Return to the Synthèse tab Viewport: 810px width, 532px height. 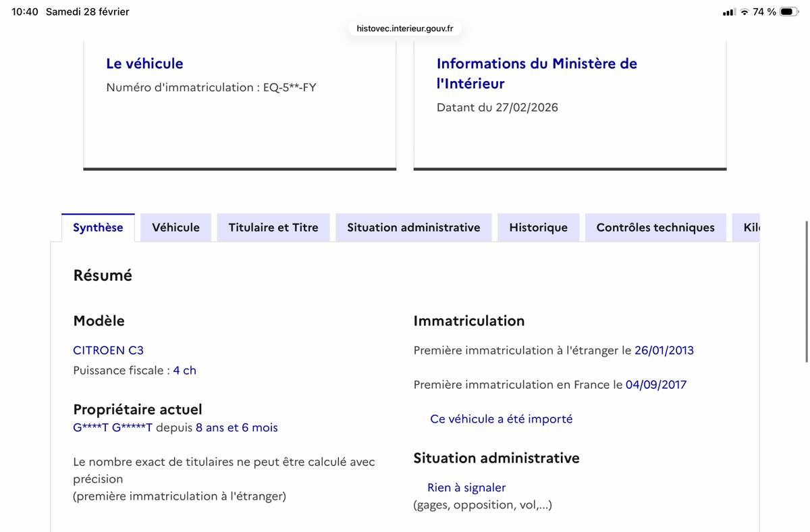[98, 228]
